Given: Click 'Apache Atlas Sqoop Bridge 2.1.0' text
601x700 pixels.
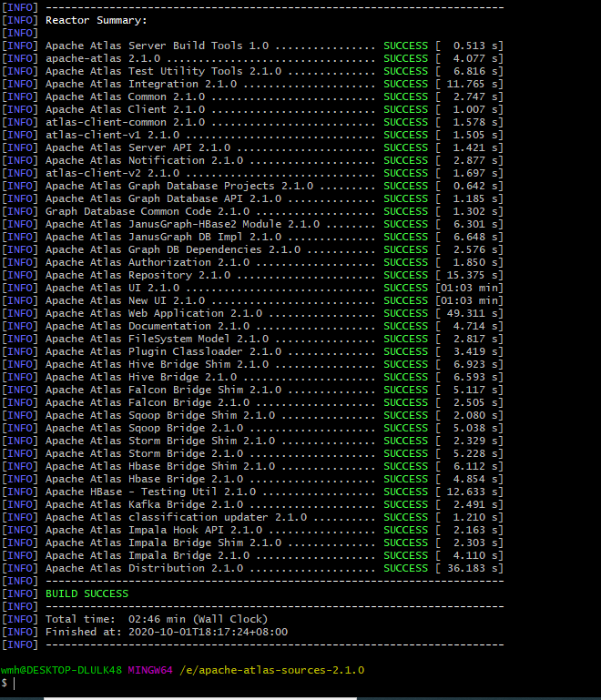Looking at the screenshot, I should (144, 428).
